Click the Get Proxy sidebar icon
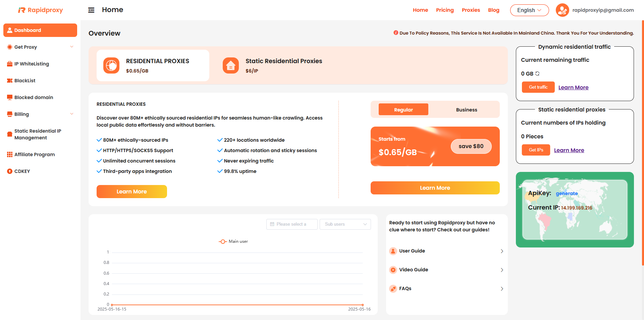The width and height of the screenshot is (644, 320). click(x=10, y=47)
